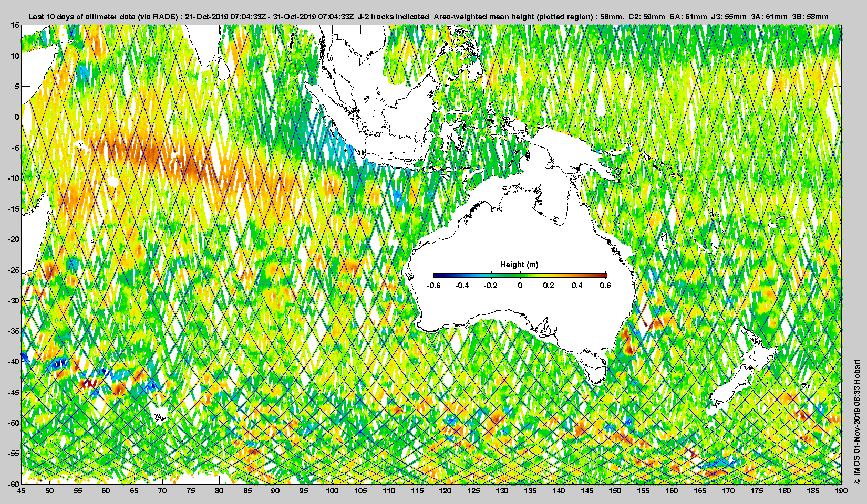
Task: Click latitude label "-45" on left axis
Action: pos(14,392)
